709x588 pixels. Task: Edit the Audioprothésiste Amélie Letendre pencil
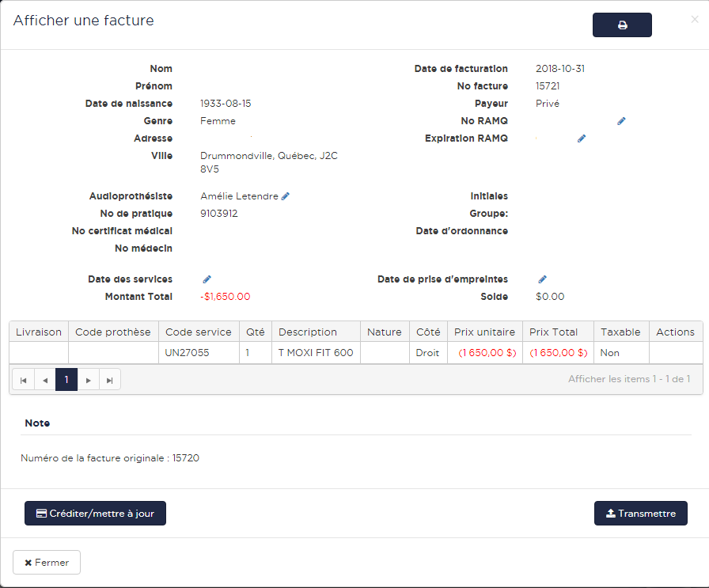click(x=286, y=196)
